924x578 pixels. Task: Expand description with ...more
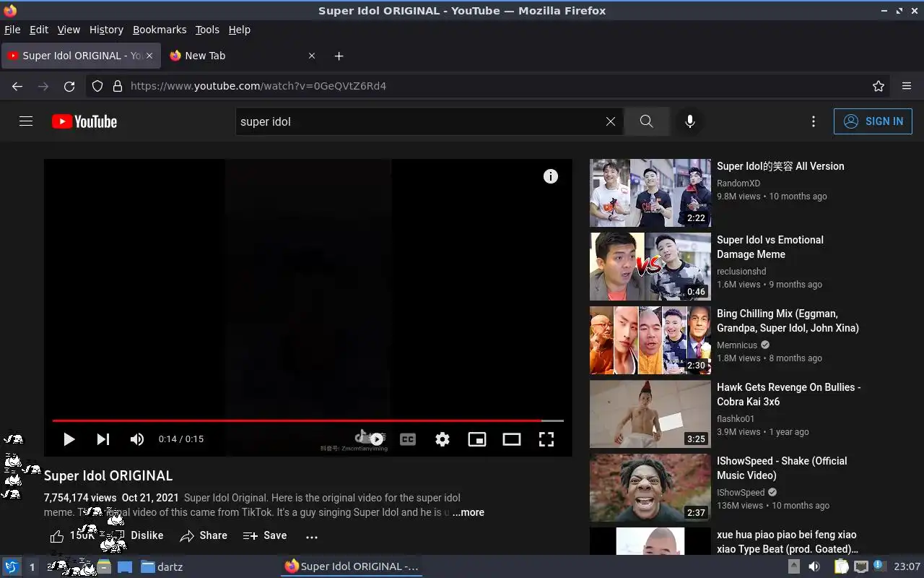click(468, 512)
